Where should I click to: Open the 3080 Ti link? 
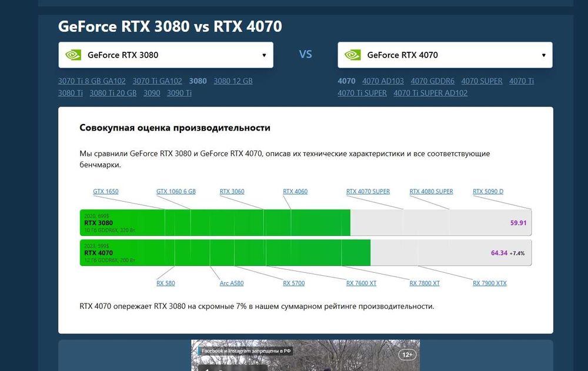click(71, 93)
